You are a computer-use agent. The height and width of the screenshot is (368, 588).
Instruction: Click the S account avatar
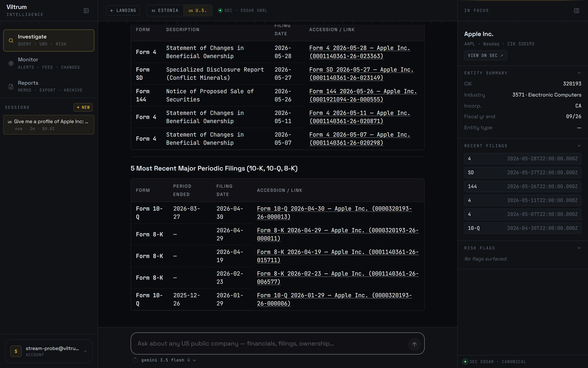tap(16, 351)
